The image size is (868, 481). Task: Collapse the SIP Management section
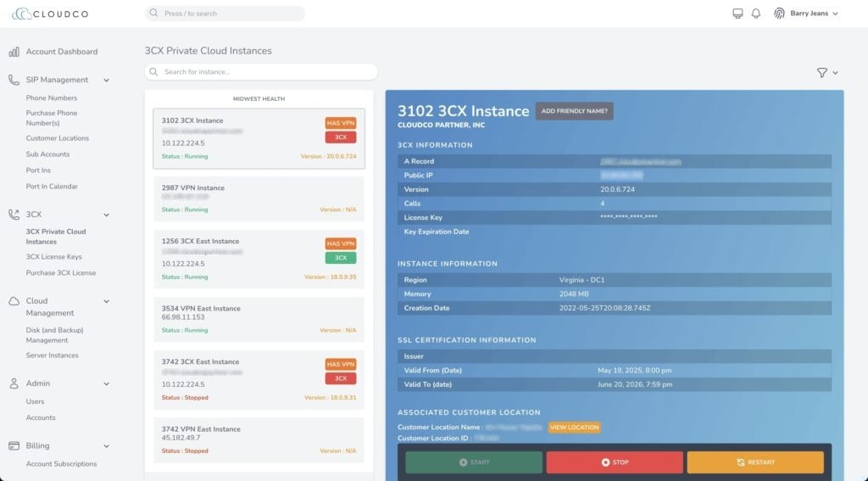coord(106,81)
